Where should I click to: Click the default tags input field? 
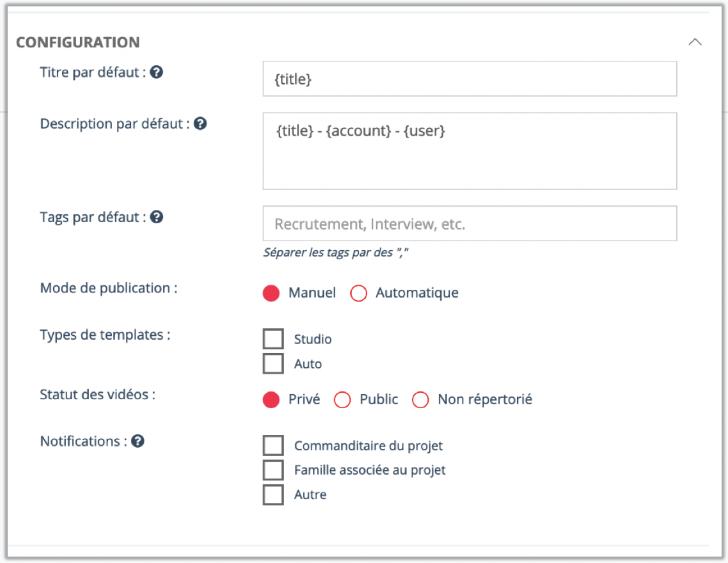470,224
